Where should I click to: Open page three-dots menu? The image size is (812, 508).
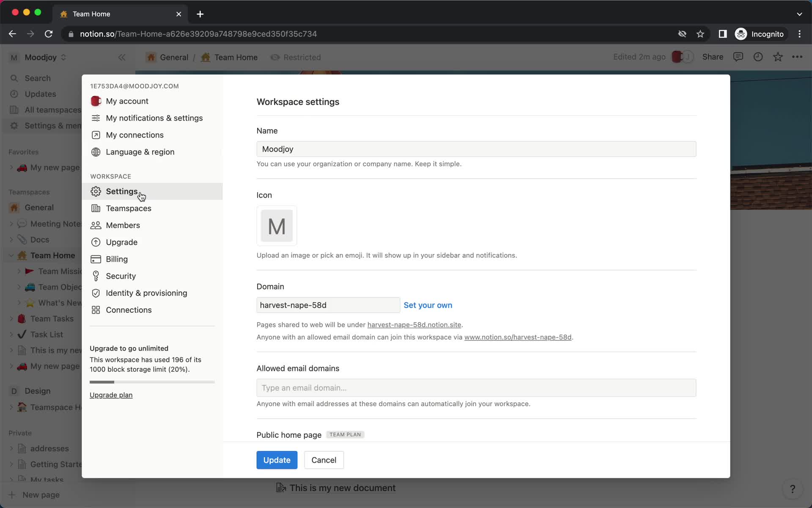797,57
